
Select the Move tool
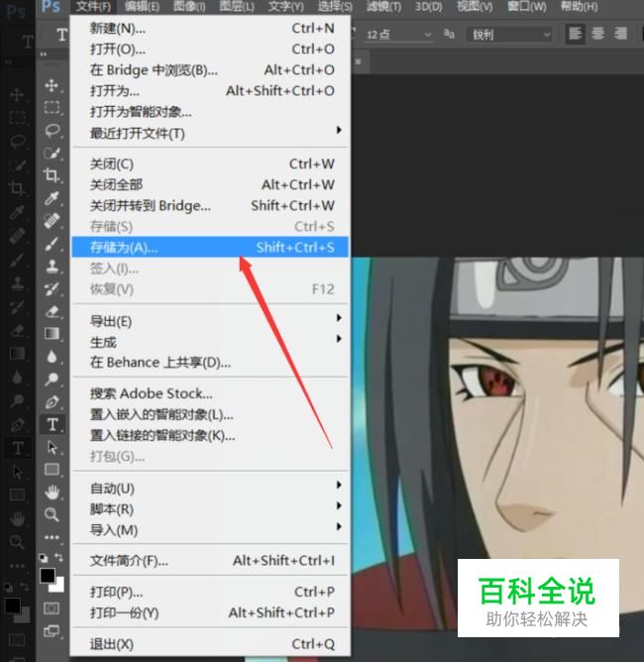click(52, 85)
